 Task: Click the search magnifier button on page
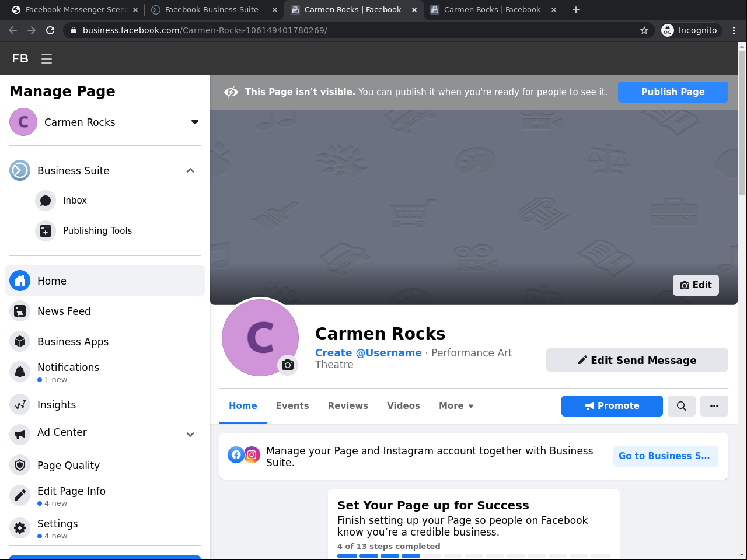682,406
